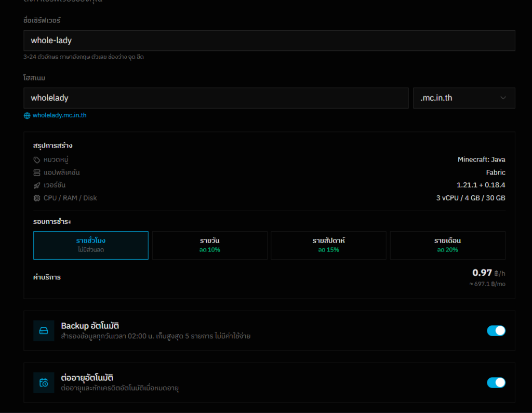Click the ชื่อเซิร์ฟเวอร์ field label
Viewport: 532px width, 413px height.
[x=42, y=20]
